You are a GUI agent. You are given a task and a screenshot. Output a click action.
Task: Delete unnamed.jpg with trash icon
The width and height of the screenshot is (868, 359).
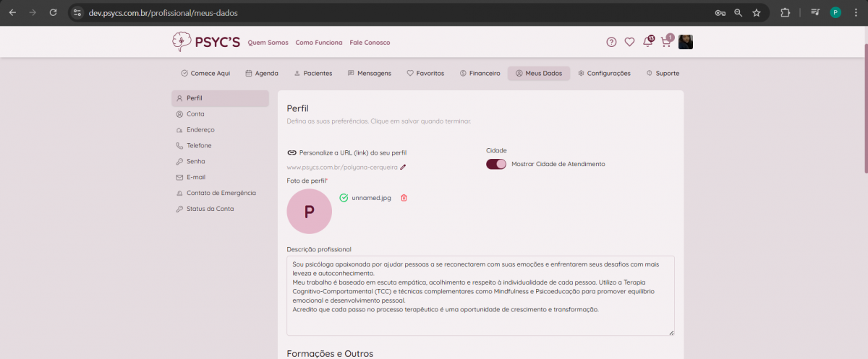404,198
